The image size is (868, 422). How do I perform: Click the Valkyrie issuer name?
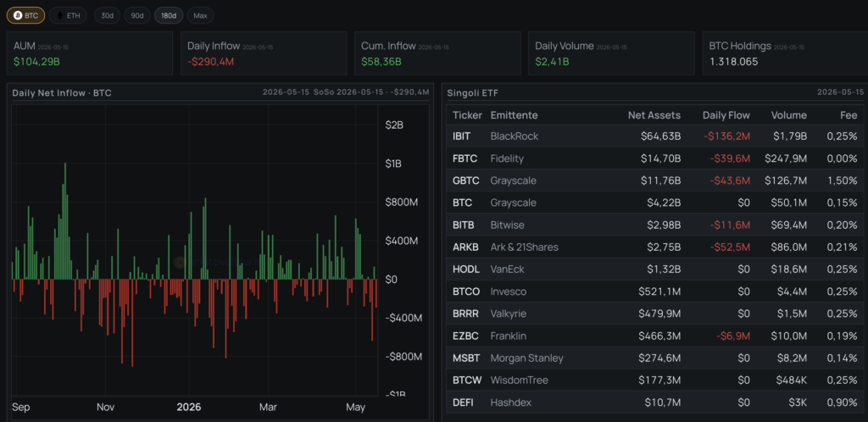coord(509,314)
